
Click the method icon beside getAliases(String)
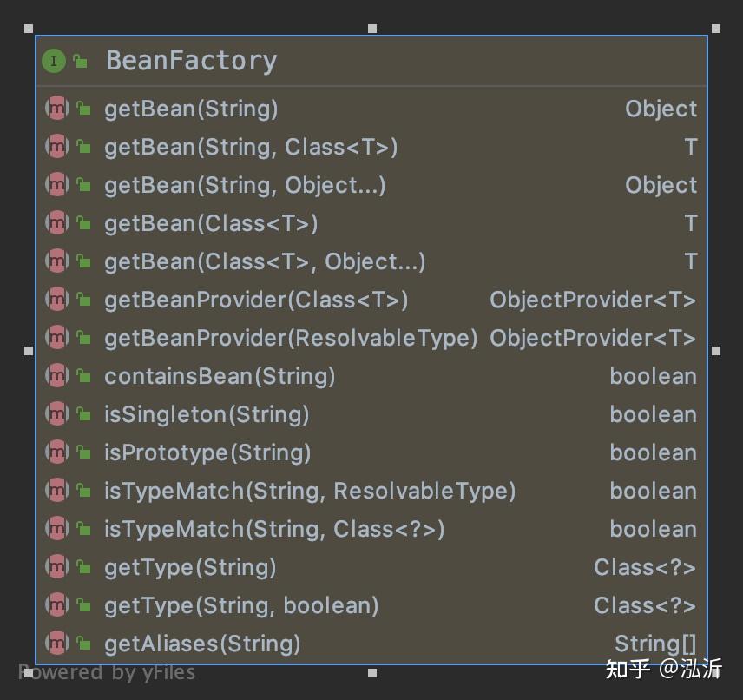tap(56, 644)
